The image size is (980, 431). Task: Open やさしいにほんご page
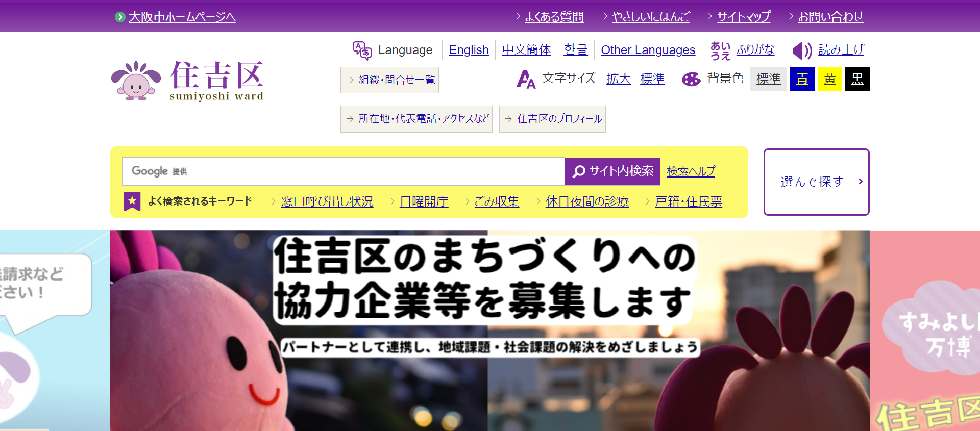(x=651, y=17)
